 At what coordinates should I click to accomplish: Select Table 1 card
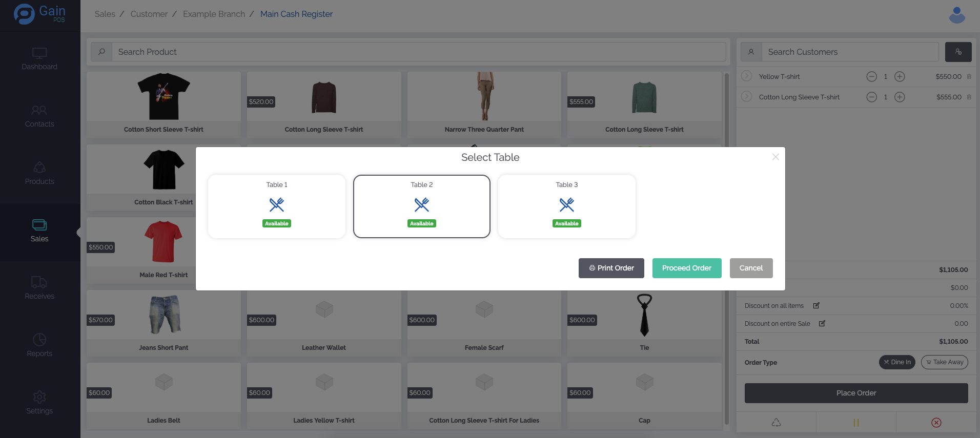[x=277, y=206]
